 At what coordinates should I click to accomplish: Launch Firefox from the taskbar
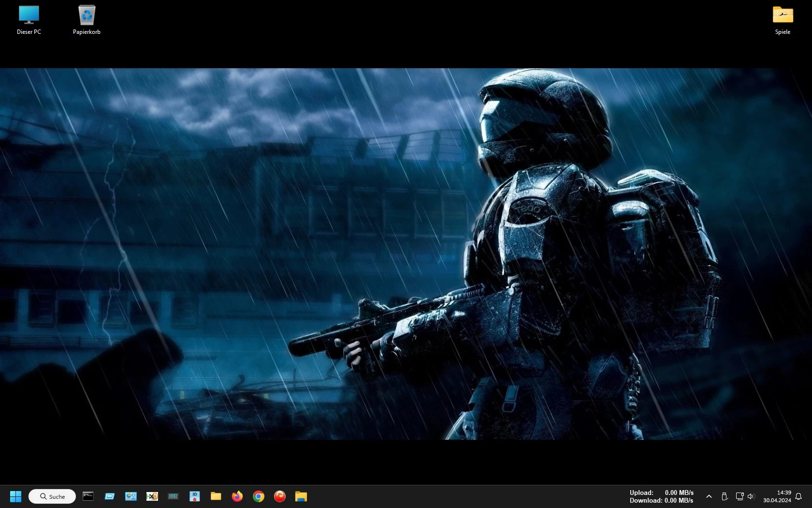(x=237, y=496)
